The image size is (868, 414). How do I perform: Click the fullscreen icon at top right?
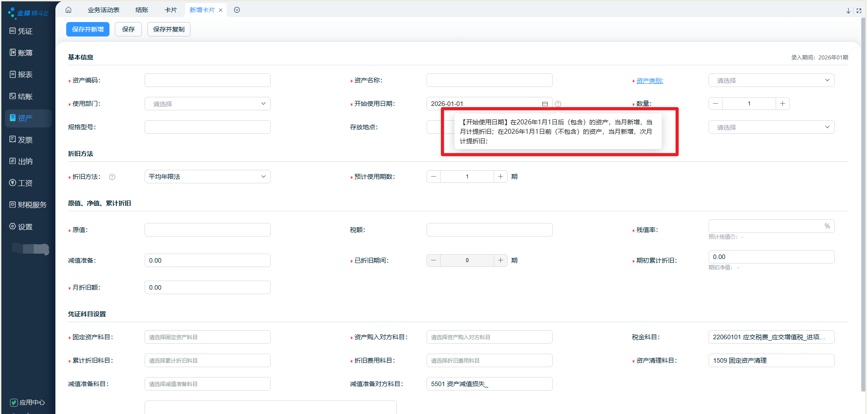pyautogui.click(x=859, y=10)
